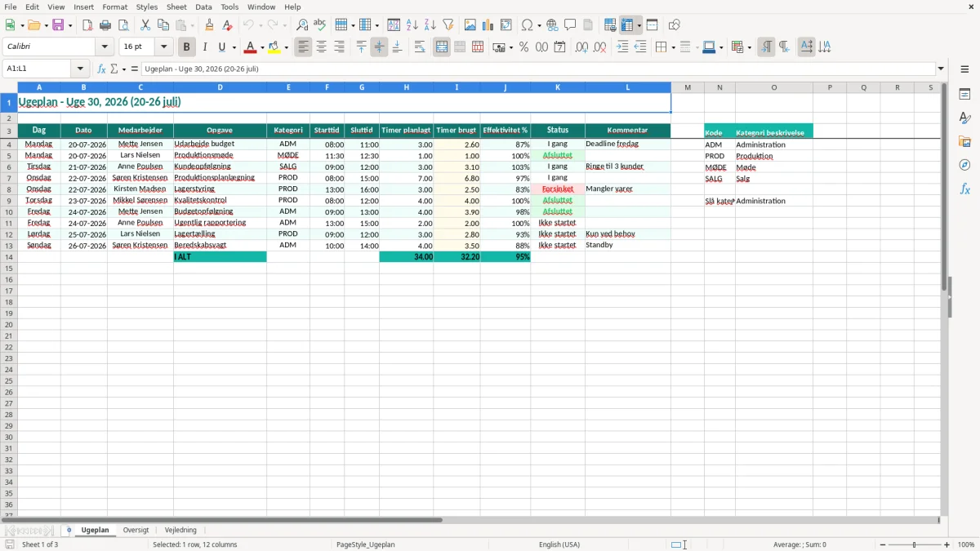
Task: Insert a special character (Omega)
Action: pyautogui.click(x=528, y=25)
